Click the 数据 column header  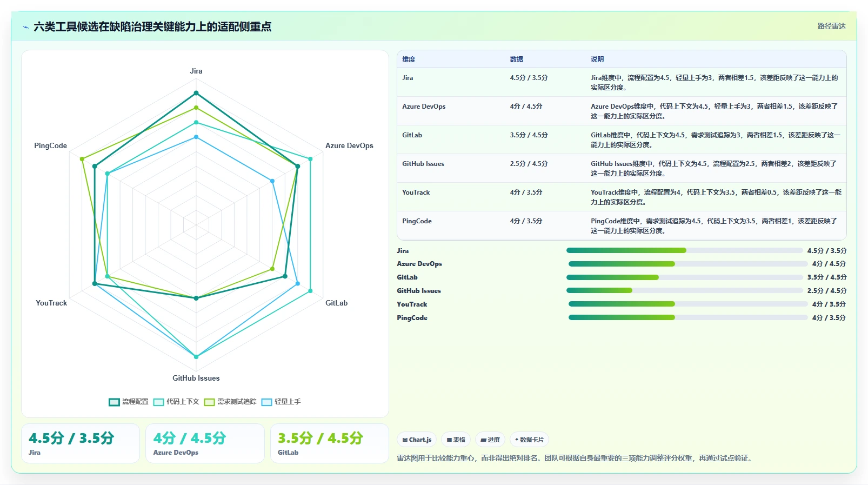pos(516,59)
